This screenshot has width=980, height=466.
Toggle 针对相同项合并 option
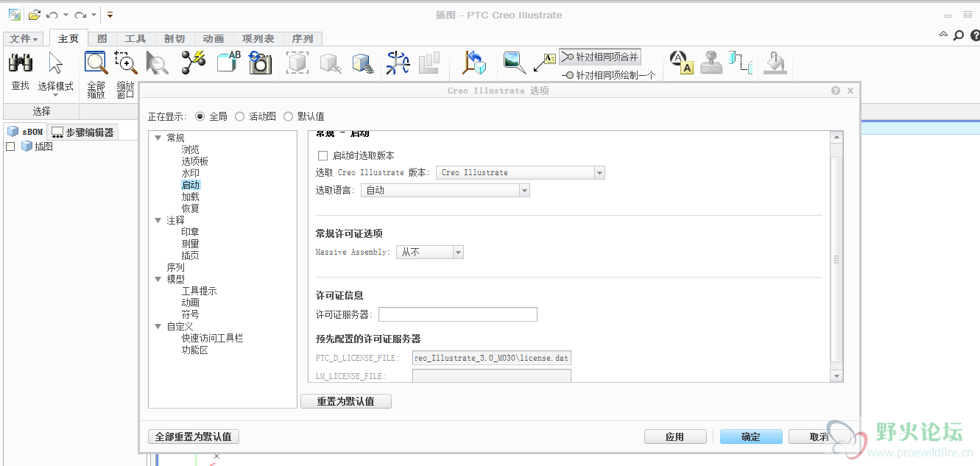(x=600, y=57)
